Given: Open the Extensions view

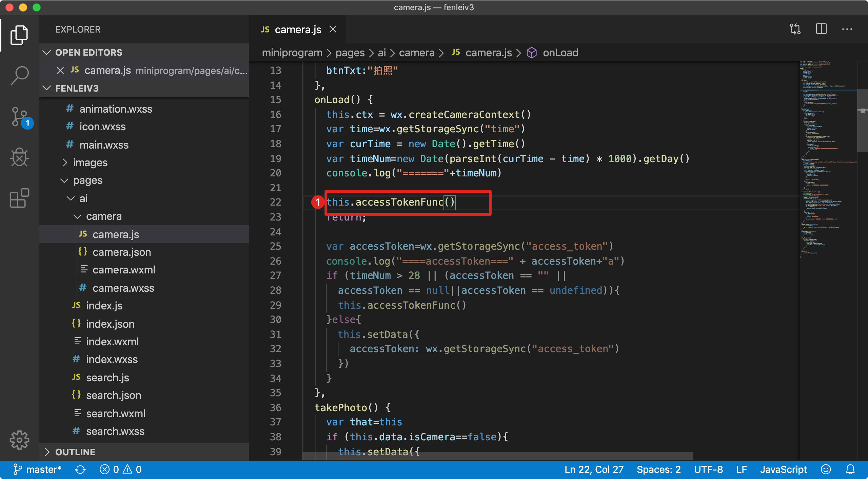Looking at the screenshot, I should pyautogui.click(x=20, y=198).
